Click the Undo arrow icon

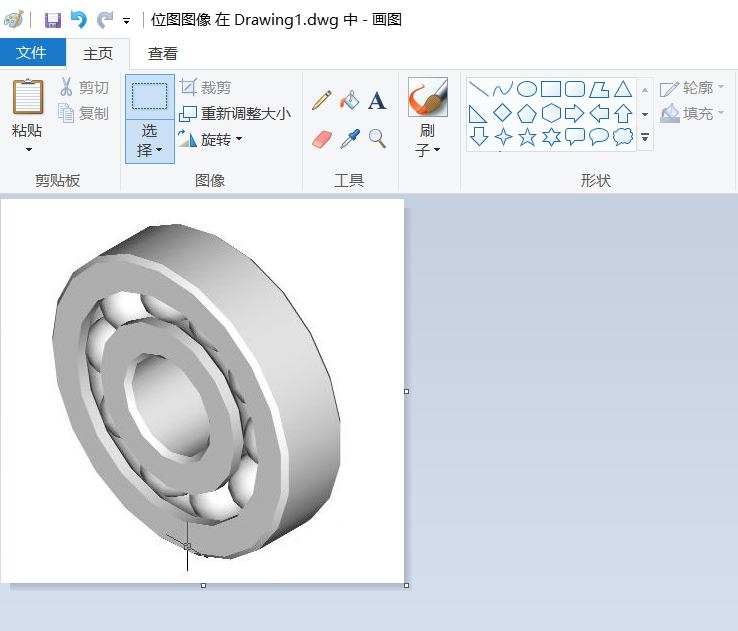point(78,20)
